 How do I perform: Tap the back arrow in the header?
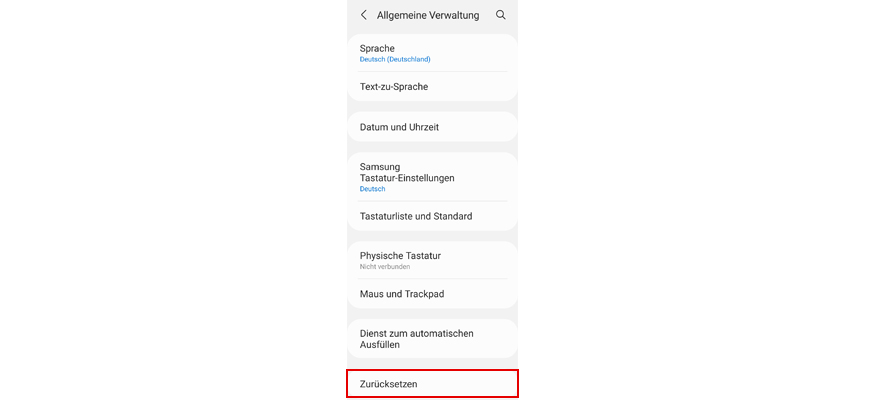[364, 15]
